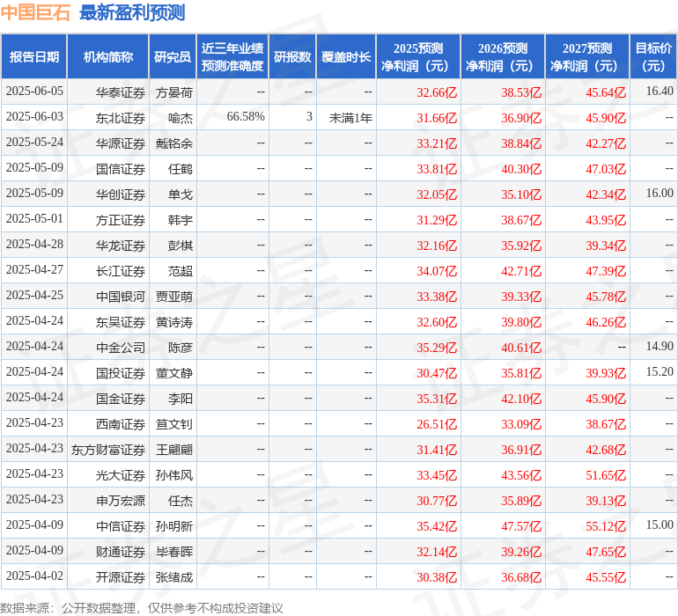Image resolution: width=678 pixels, height=616 pixels.
Task: Select the date cell 2025-06-05
Action: click(x=34, y=92)
